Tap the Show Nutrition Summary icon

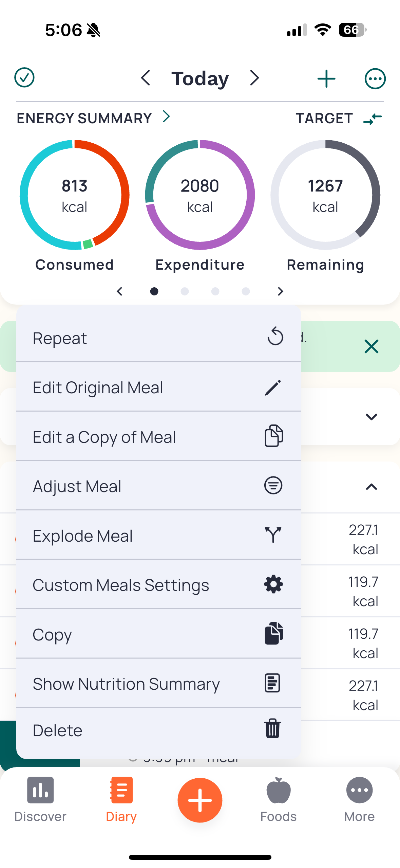point(272,683)
